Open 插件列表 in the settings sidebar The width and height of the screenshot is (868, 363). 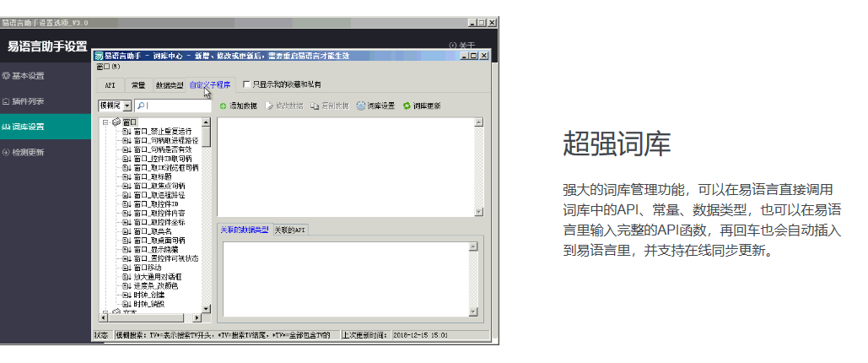point(46,101)
